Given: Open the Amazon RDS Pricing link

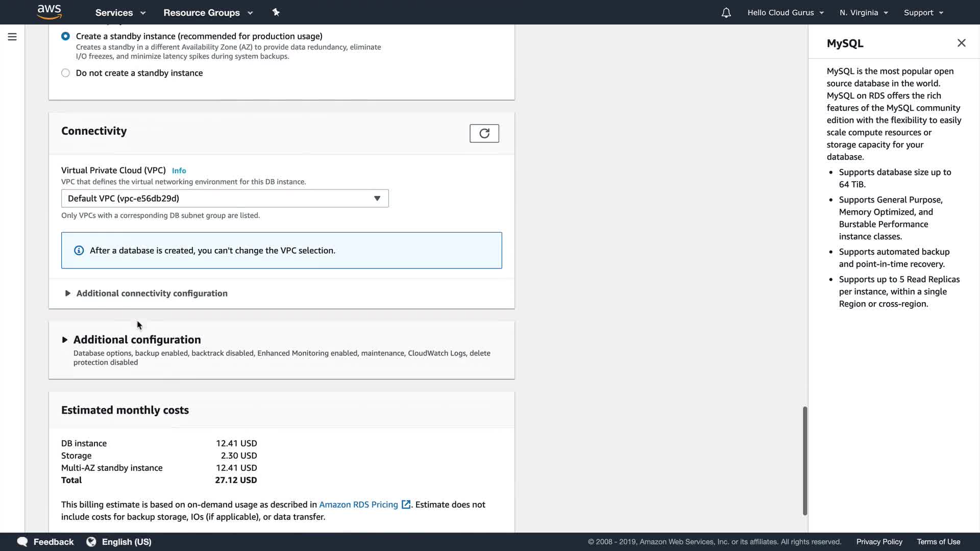Looking at the screenshot, I should (x=358, y=505).
